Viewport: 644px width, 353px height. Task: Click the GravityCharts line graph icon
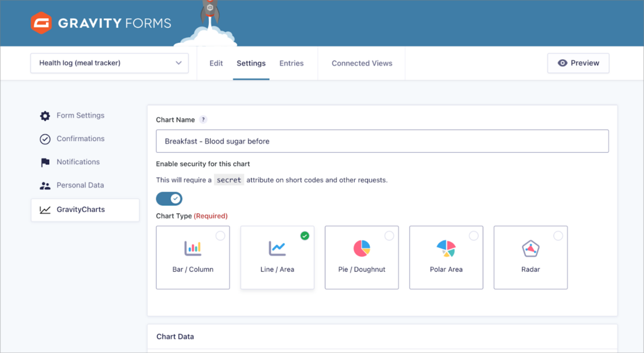(45, 210)
